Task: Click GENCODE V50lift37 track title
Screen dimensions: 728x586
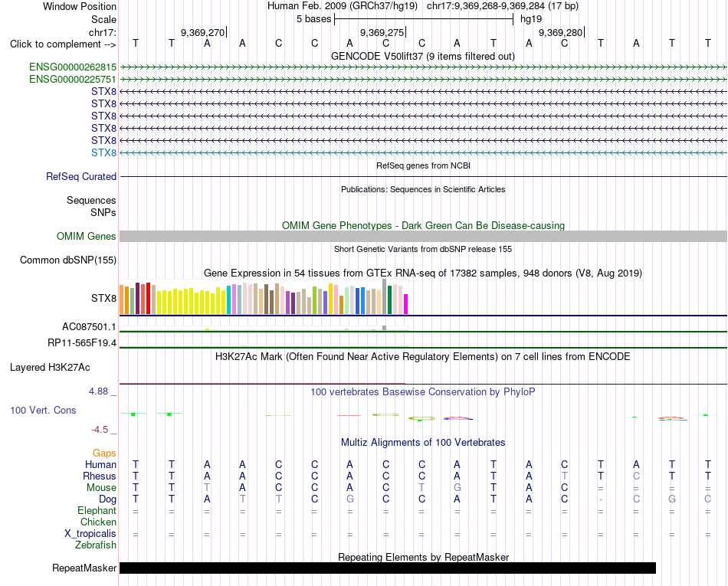Action: click(x=423, y=56)
